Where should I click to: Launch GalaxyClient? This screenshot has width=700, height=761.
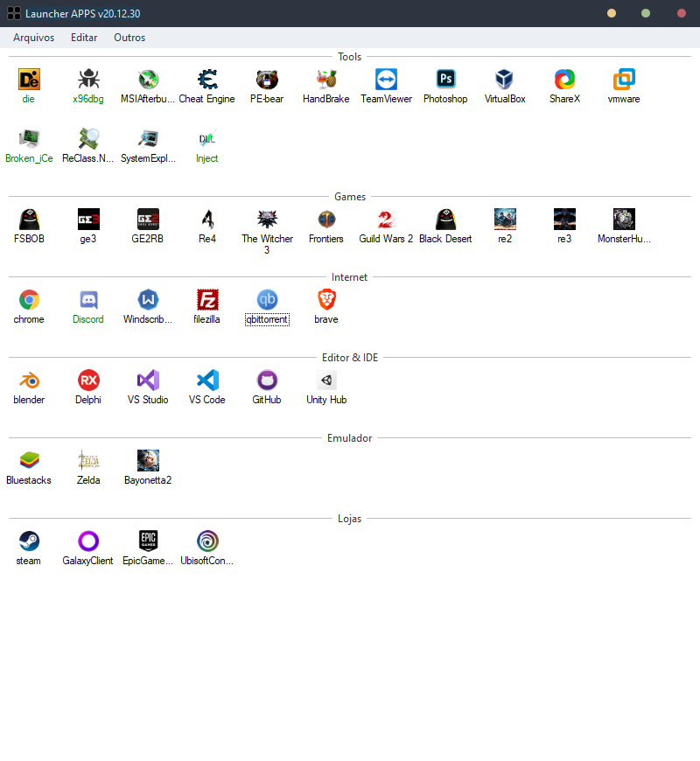88,541
